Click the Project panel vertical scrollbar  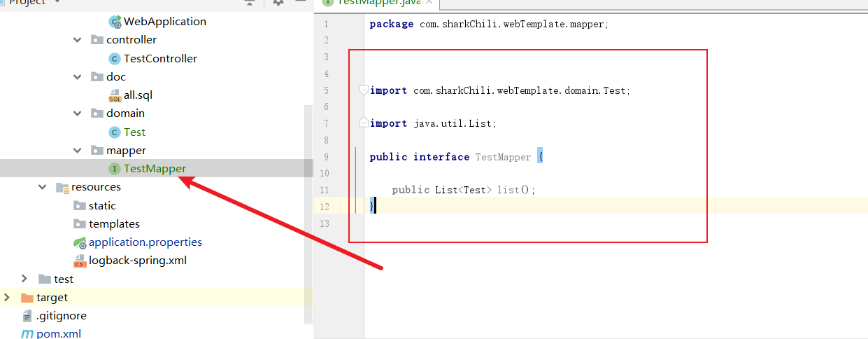[x=308, y=210]
